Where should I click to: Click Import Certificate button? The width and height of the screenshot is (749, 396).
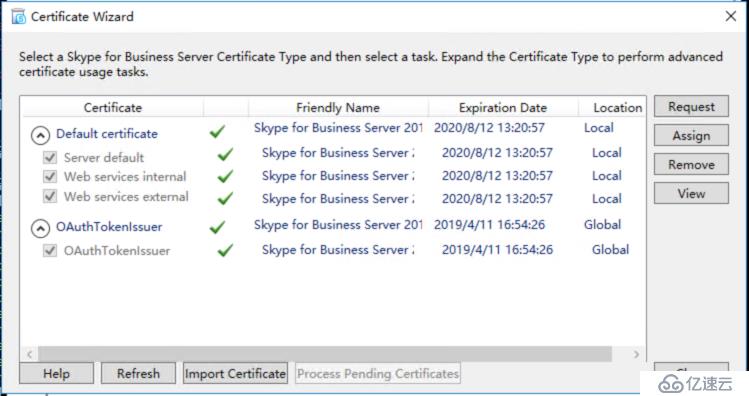pyautogui.click(x=235, y=373)
